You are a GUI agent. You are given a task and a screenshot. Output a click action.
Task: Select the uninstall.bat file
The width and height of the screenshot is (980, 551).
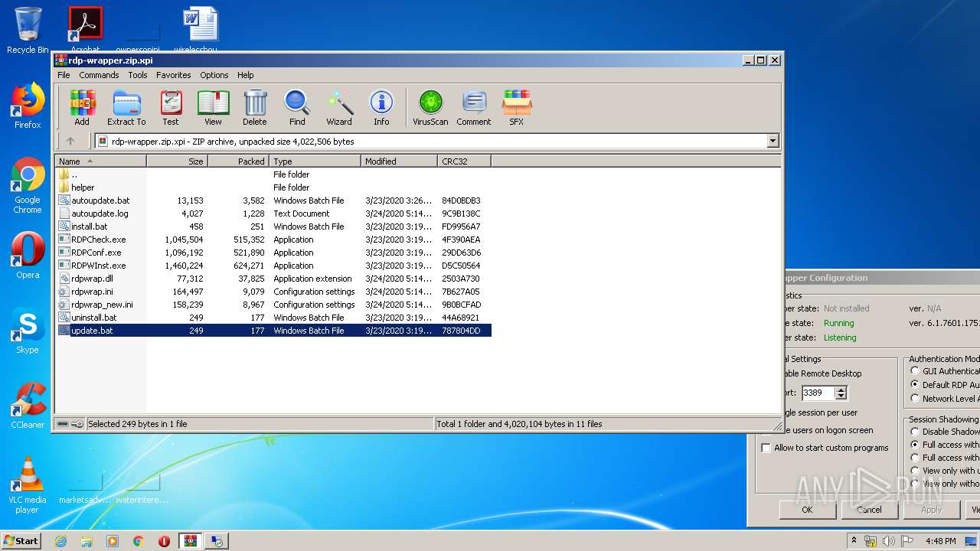tap(274, 318)
